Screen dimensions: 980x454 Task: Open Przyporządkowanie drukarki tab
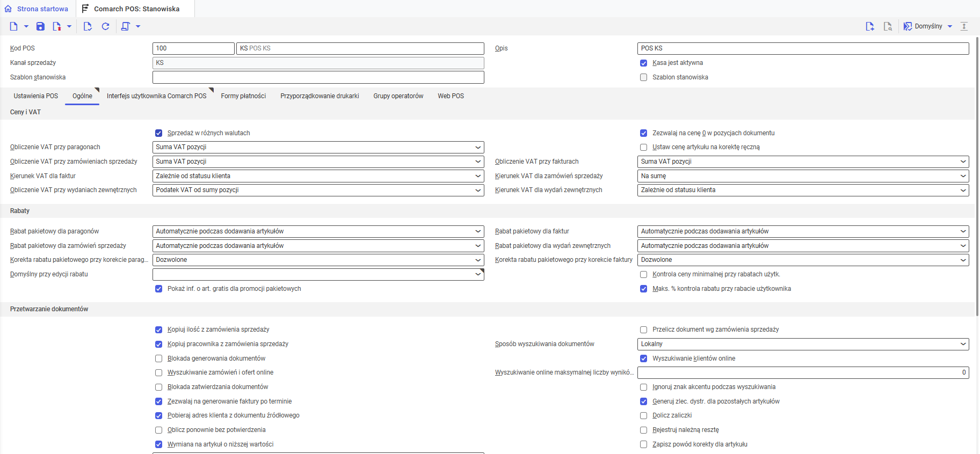click(320, 96)
